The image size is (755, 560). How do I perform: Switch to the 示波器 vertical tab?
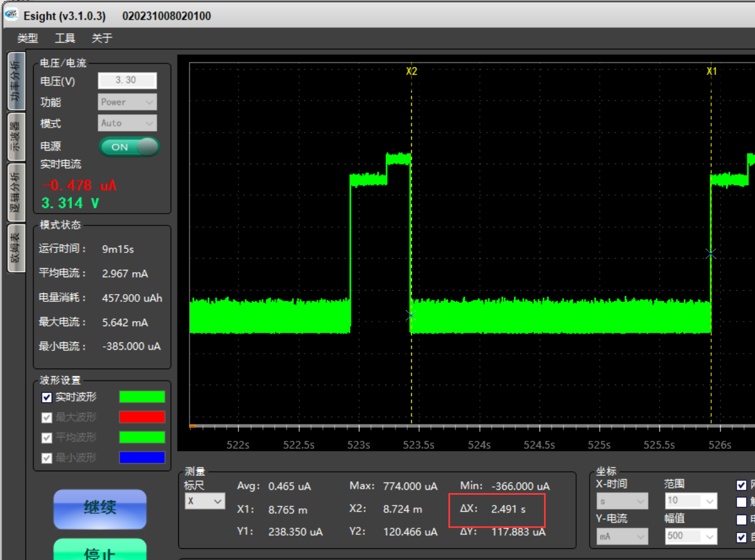pos(16,137)
